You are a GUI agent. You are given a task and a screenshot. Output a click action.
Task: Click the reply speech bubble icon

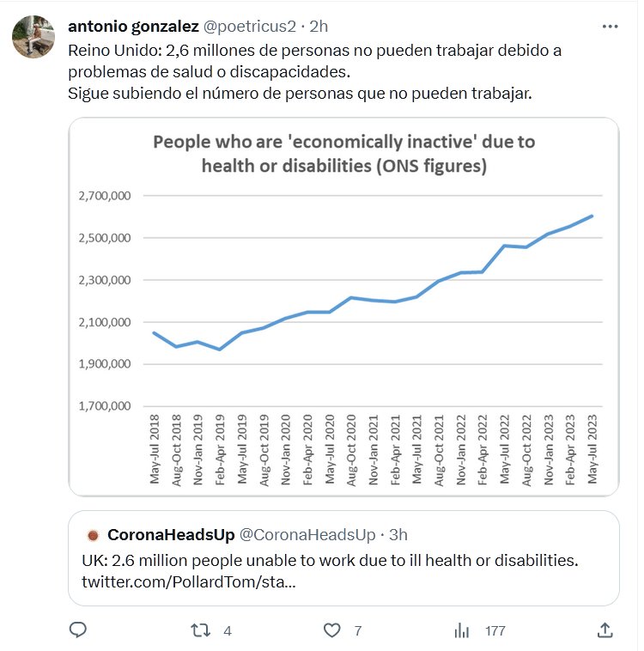(78, 630)
